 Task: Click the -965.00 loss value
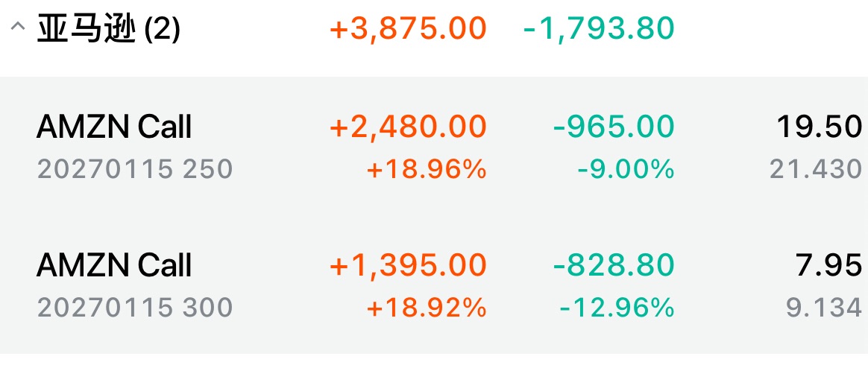tap(614, 127)
